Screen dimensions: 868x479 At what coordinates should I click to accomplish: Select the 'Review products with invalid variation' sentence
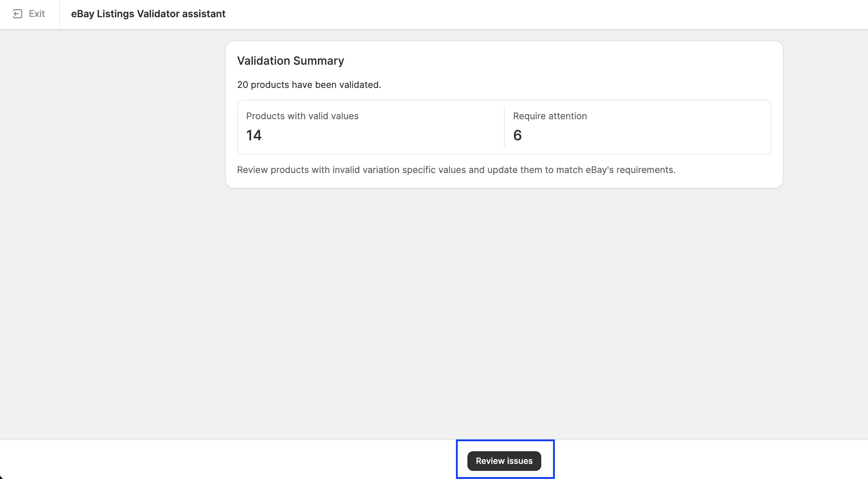[456, 170]
